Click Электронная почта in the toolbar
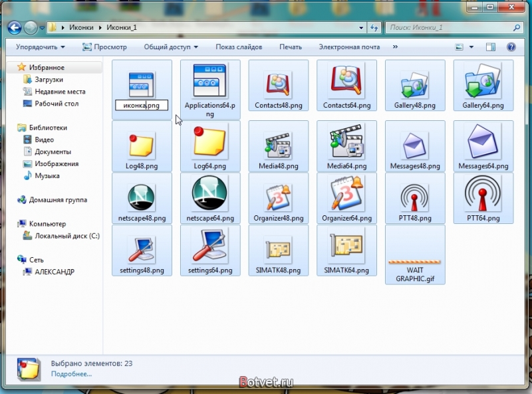This screenshot has width=532, height=394. (349, 47)
